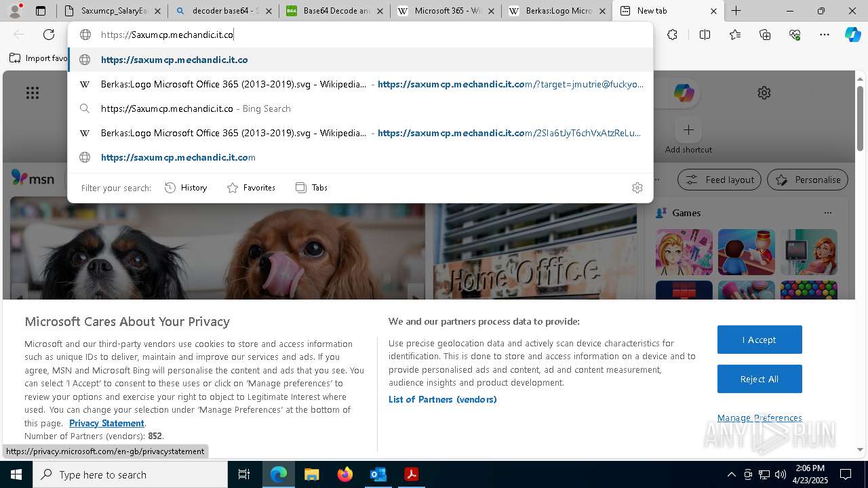Click the Personalise button

pos(808,180)
